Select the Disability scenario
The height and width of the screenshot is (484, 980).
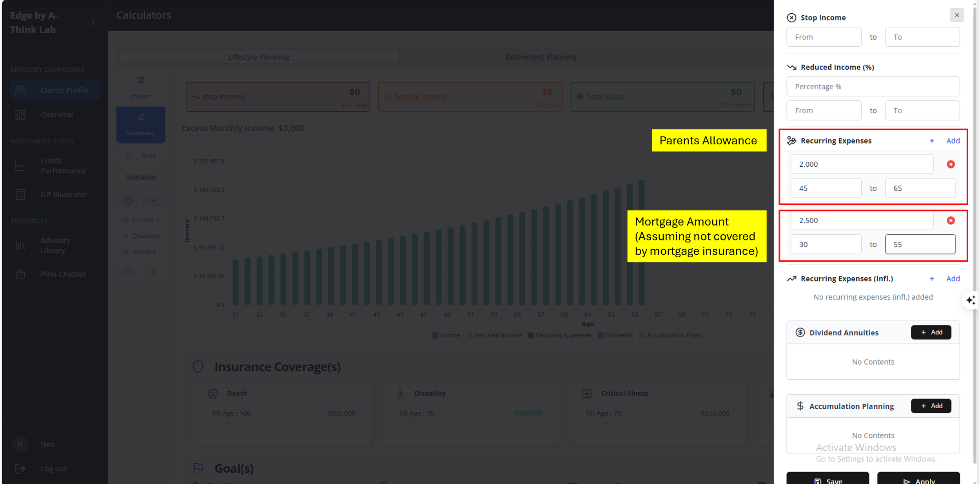[x=141, y=235]
